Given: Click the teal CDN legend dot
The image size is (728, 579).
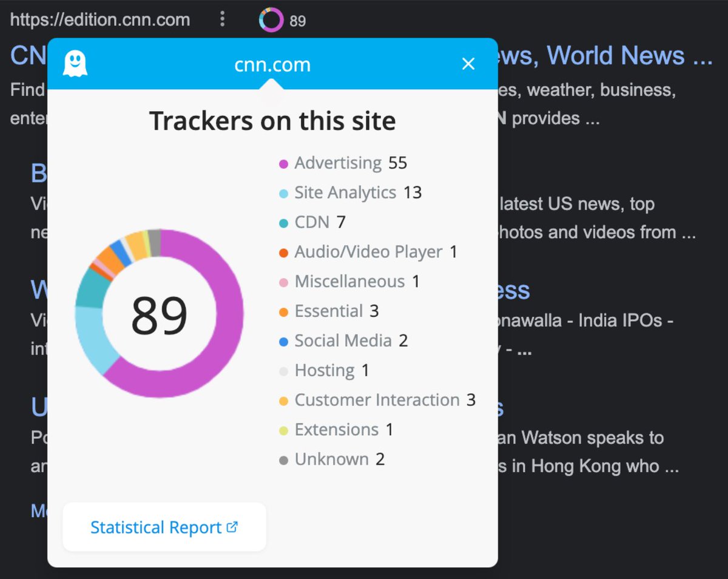Looking at the screenshot, I should click(283, 223).
